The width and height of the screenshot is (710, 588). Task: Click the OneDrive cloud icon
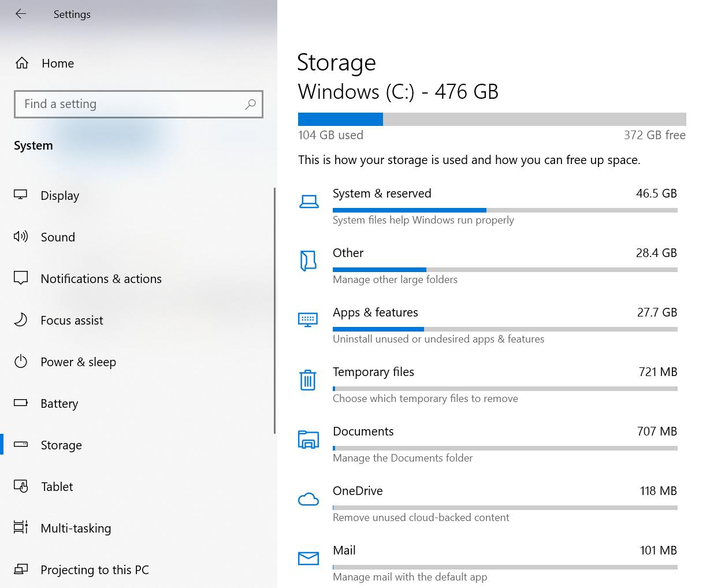click(x=308, y=499)
